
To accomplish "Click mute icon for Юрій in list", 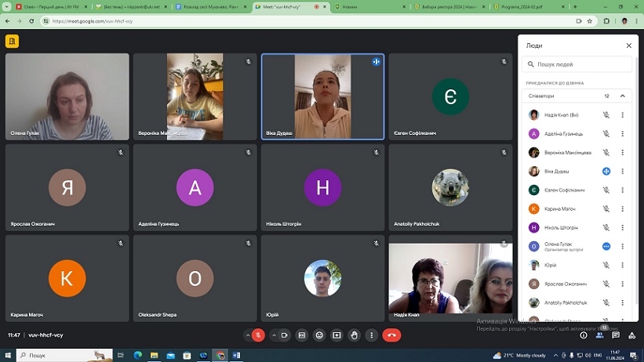I will point(606,265).
